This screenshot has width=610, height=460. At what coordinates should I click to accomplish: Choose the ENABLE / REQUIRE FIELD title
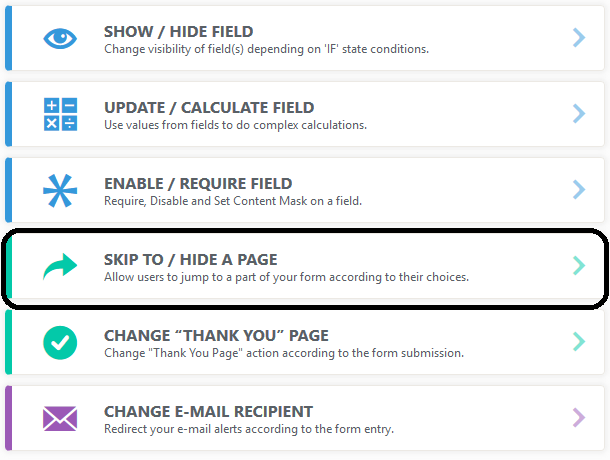198,184
